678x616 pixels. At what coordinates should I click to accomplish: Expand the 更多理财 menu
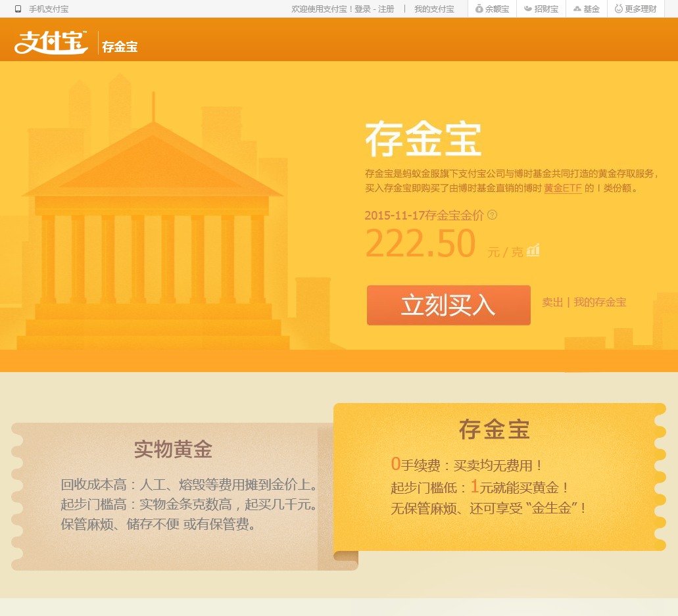[641, 9]
